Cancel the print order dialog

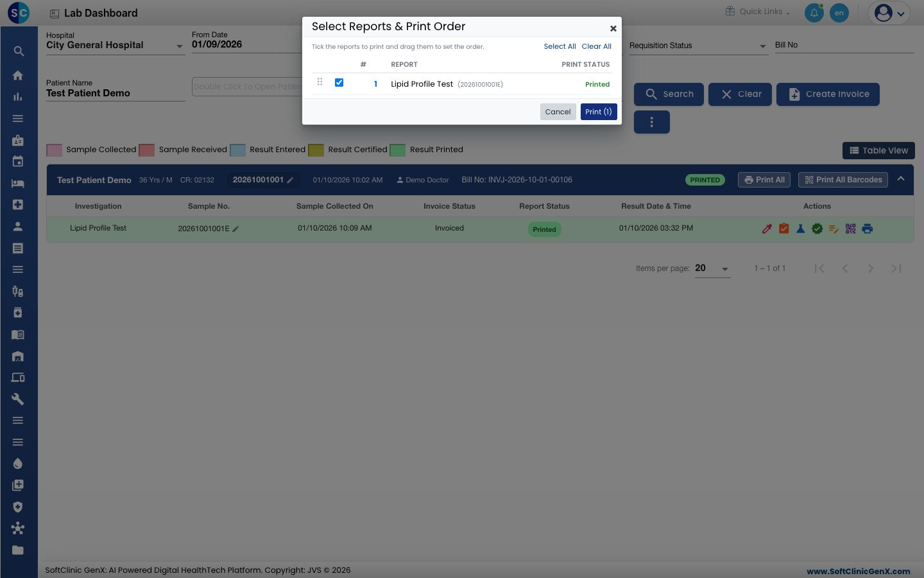click(x=558, y=112)
